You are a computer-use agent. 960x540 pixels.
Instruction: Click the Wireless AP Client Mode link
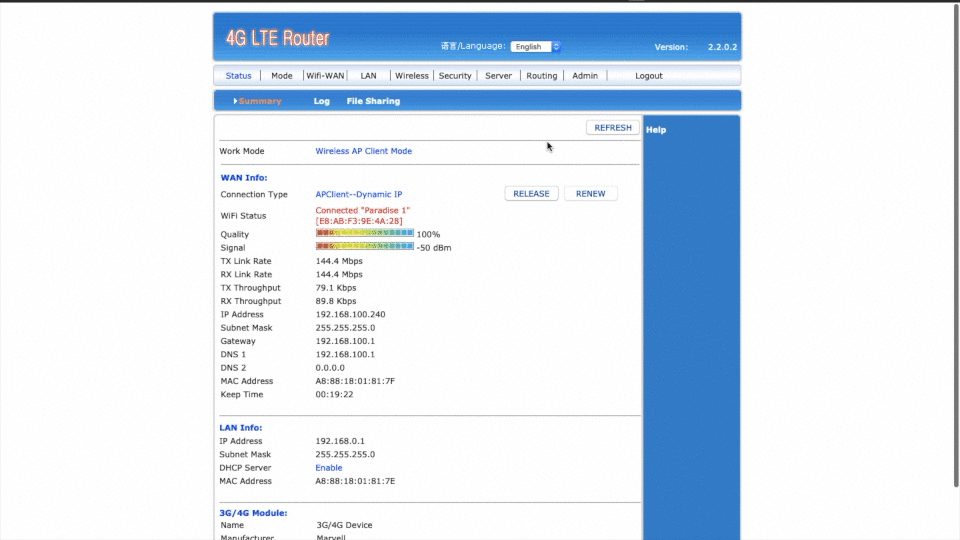click(x=363, y=151)
